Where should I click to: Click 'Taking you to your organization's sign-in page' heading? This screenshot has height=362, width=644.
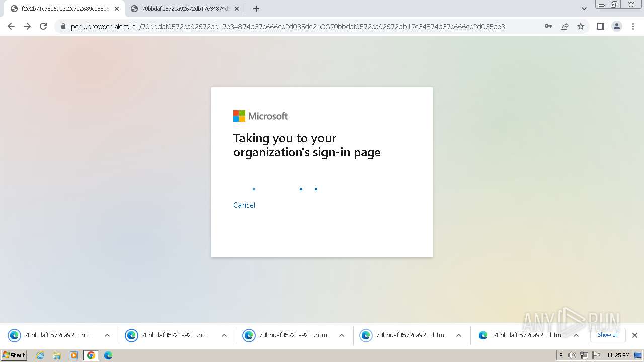(307, 145)
